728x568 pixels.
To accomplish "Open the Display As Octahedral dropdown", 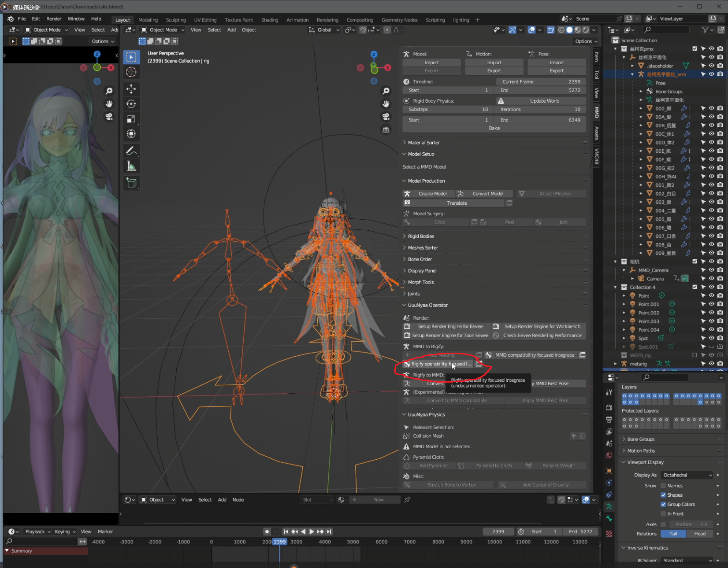I will 687,475.
